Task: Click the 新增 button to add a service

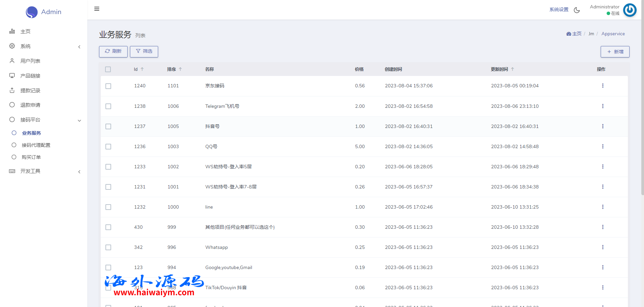Action: 615,52
